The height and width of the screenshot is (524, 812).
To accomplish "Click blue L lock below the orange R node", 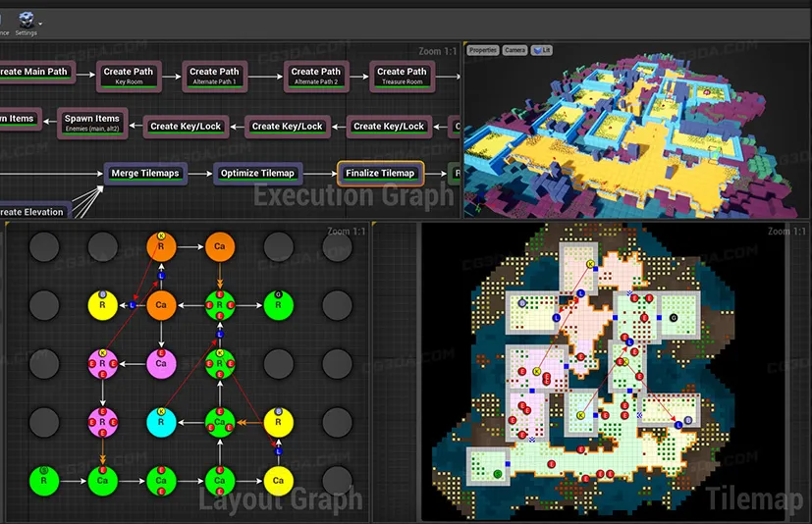I will pyautogui.click(x=161, y=276).
